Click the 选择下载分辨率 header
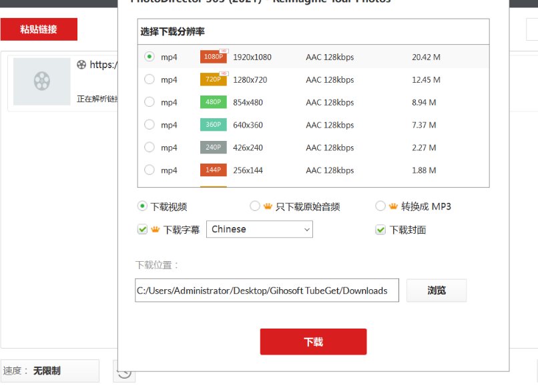The width and height of the screenshot is (538, 392). (173, 31)
